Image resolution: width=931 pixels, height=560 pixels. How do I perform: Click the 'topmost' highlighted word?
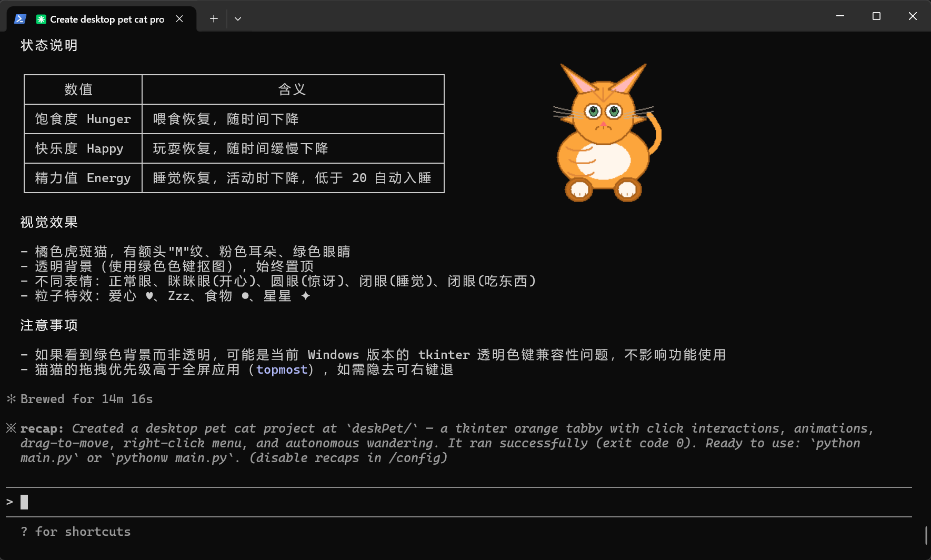coord(282,369)
